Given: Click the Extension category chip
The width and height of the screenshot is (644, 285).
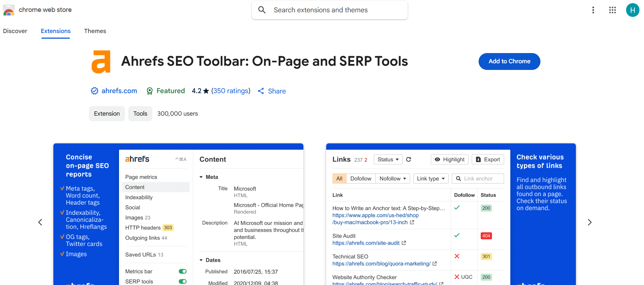Looking at the screenshot, I should pos(107,114).
